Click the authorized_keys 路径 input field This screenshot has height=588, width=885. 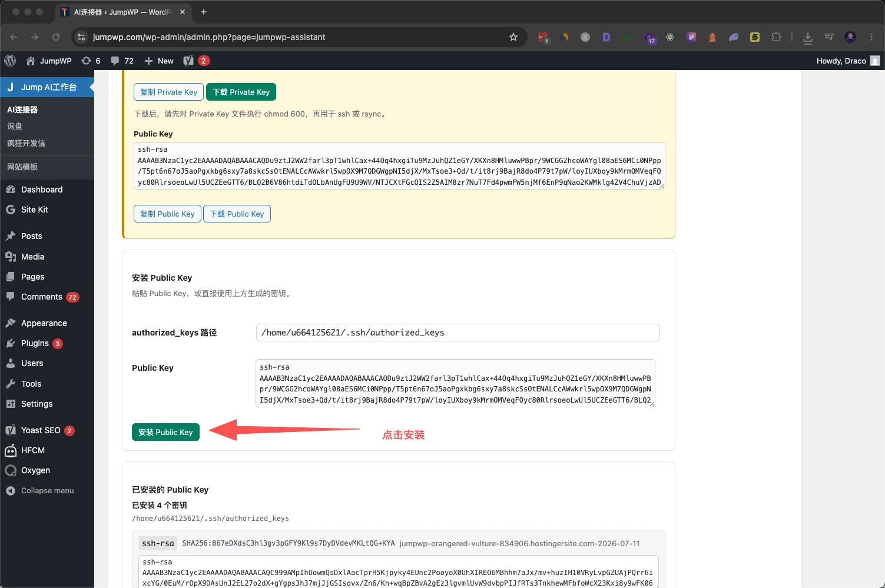[x=458, y=333]
